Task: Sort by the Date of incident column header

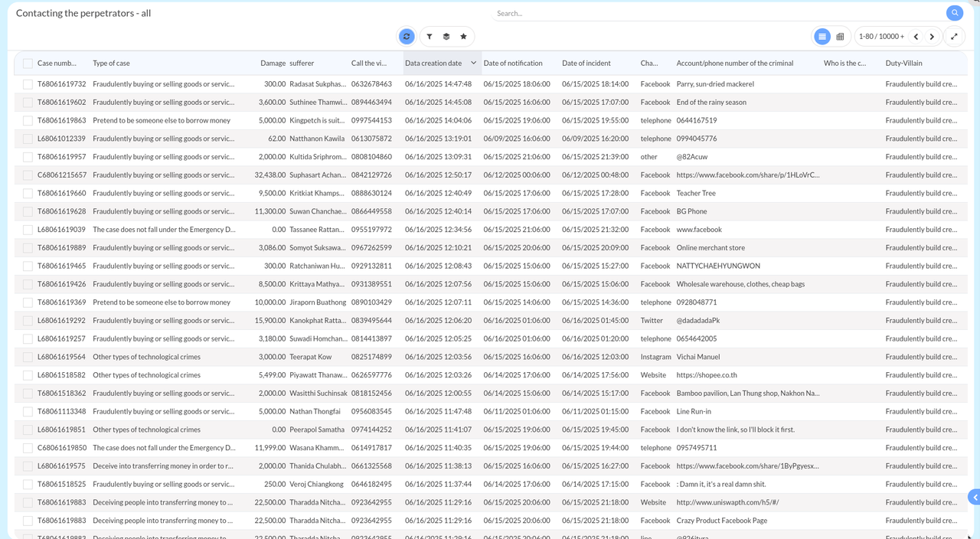Action: 588,63
